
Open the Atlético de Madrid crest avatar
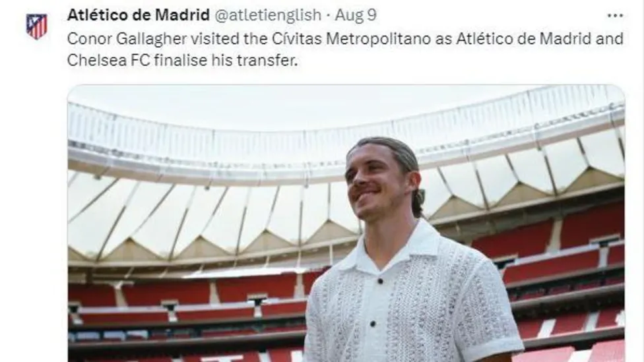pyautogui.click(x=36, y=26)
